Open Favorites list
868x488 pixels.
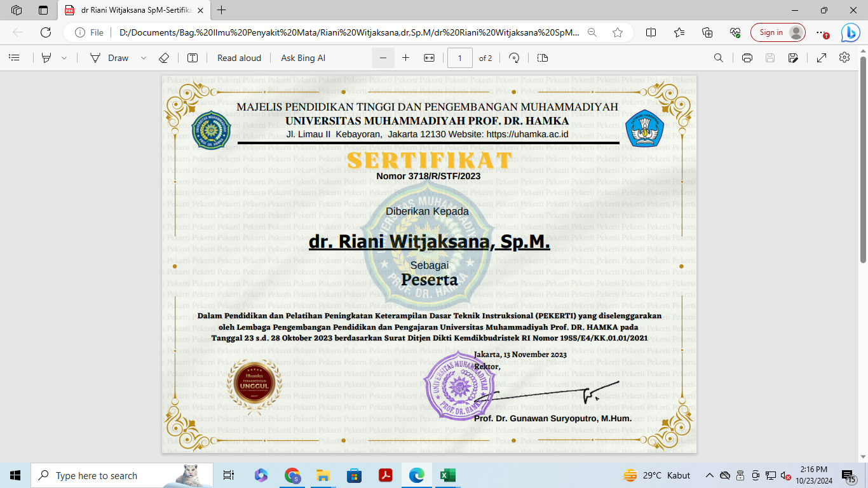point(679,32)
